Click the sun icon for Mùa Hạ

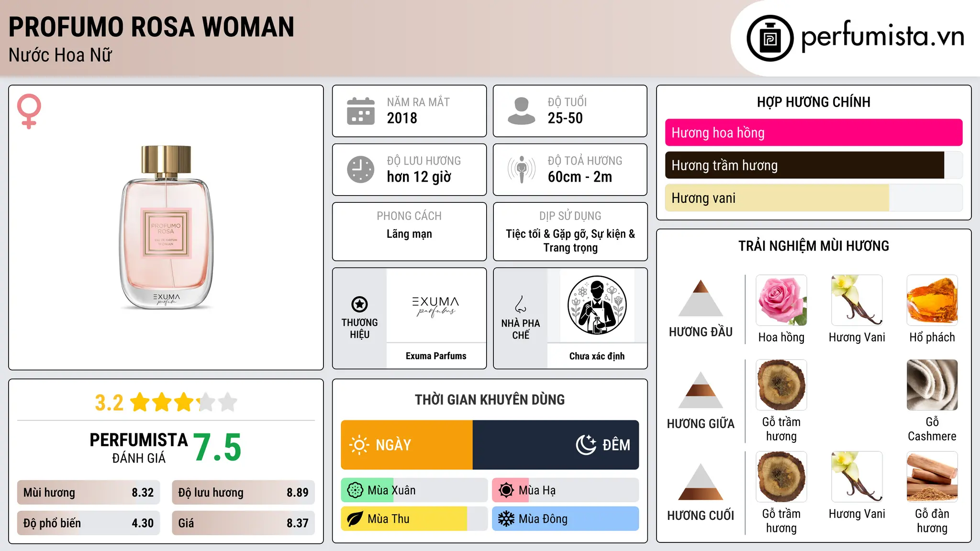tap(506, 490)
